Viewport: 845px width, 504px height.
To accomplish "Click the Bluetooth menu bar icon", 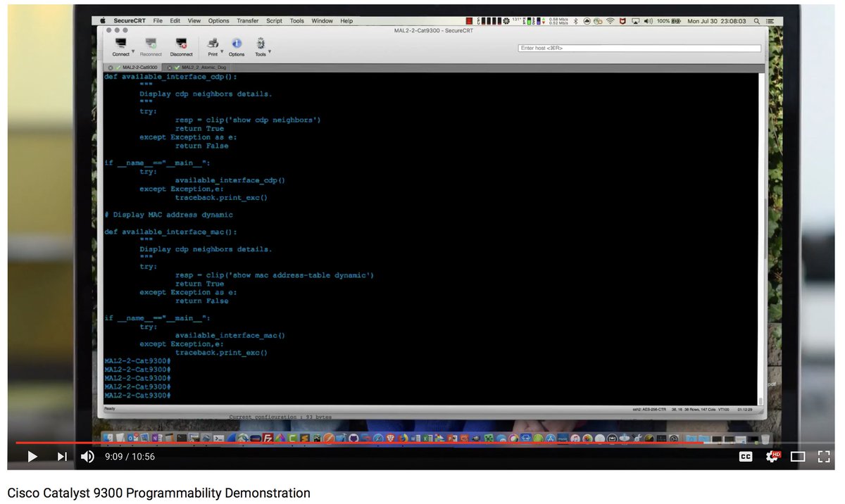I will (x=576, y=21).
